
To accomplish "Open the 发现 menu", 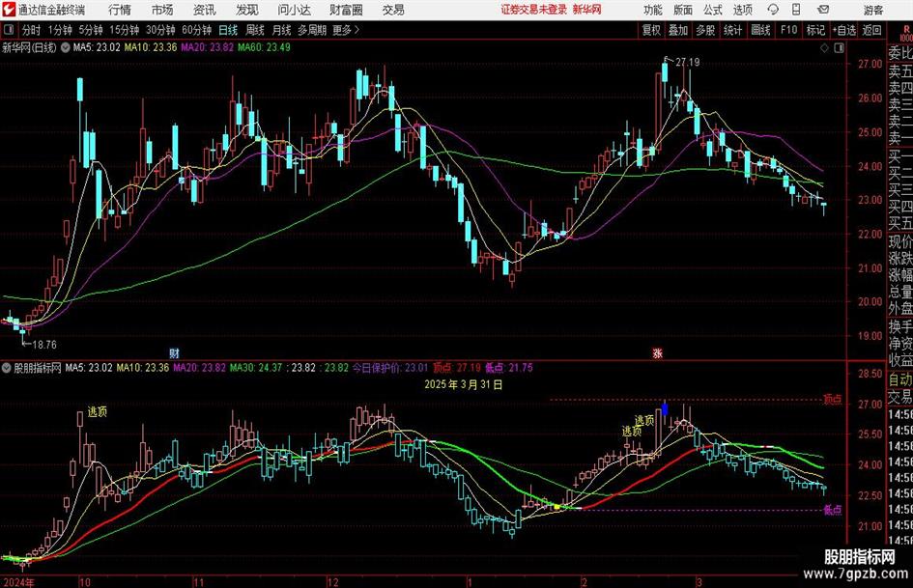I will click(x=247, y=10).
